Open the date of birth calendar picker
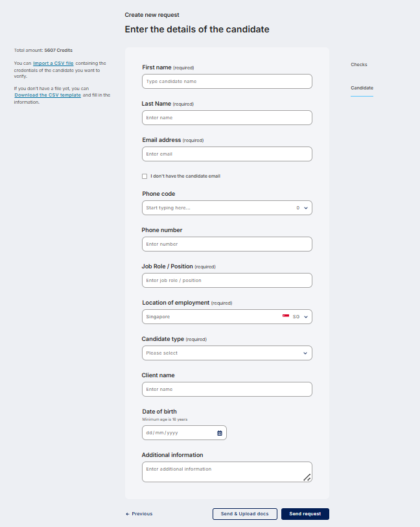The image size is (420, 527). point(220,433)
